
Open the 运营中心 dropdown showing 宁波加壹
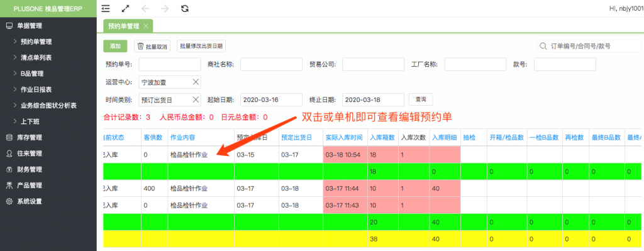pyautogui.click(x=170, y=82)
